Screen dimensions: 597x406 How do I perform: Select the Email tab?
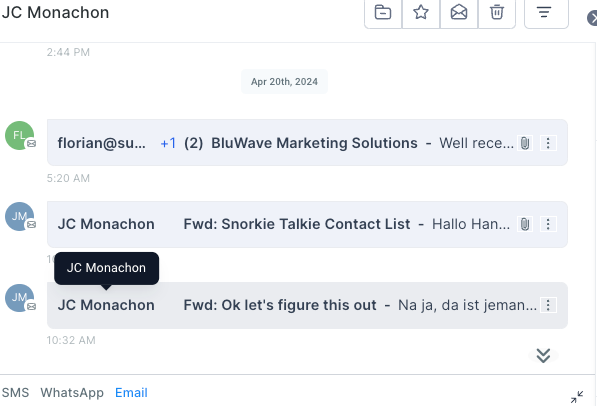131,392
